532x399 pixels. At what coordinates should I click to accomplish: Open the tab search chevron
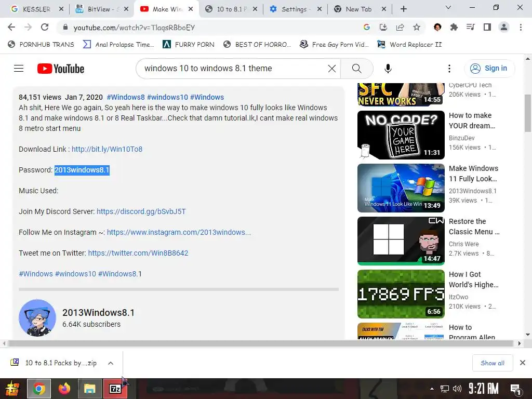[x=448, y=7]
